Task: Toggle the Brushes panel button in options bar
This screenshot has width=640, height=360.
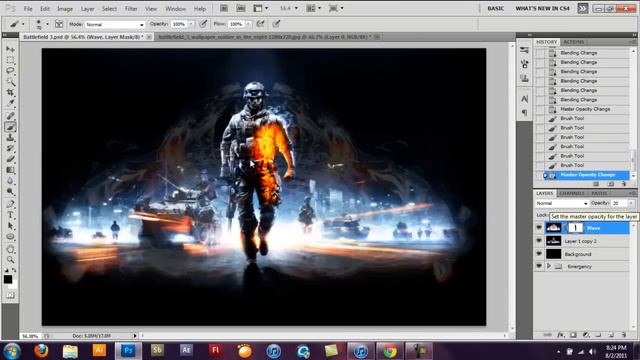Action: (x=59, y=24)
